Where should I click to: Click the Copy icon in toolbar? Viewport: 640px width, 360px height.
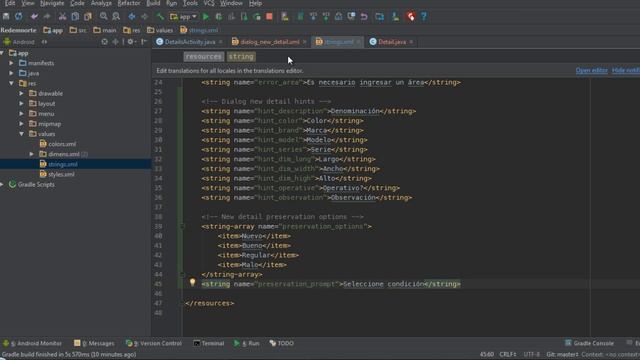point(75,17)
